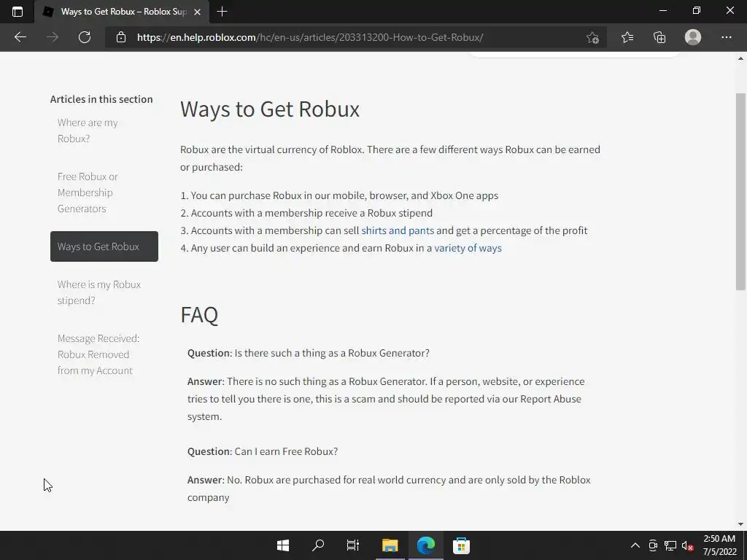Click the browser Back arrow
Viewport: 747px width, 560px height.
[x=20, y=37]
